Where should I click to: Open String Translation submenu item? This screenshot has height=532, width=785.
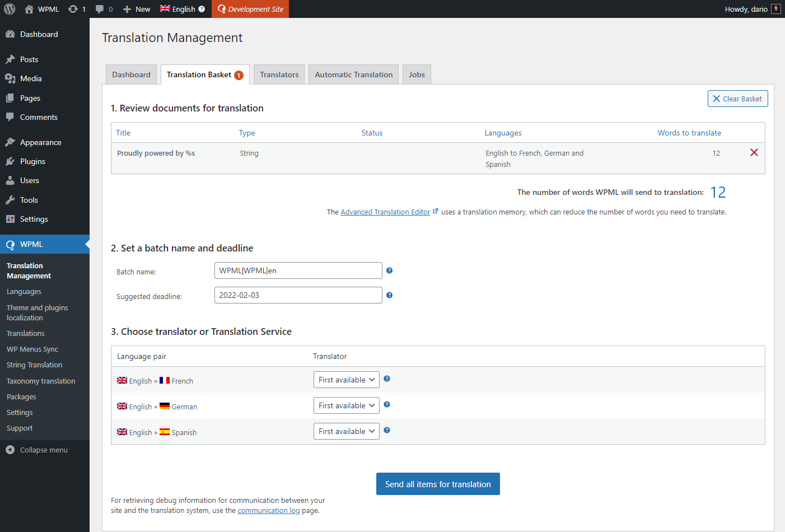point(35,365)
